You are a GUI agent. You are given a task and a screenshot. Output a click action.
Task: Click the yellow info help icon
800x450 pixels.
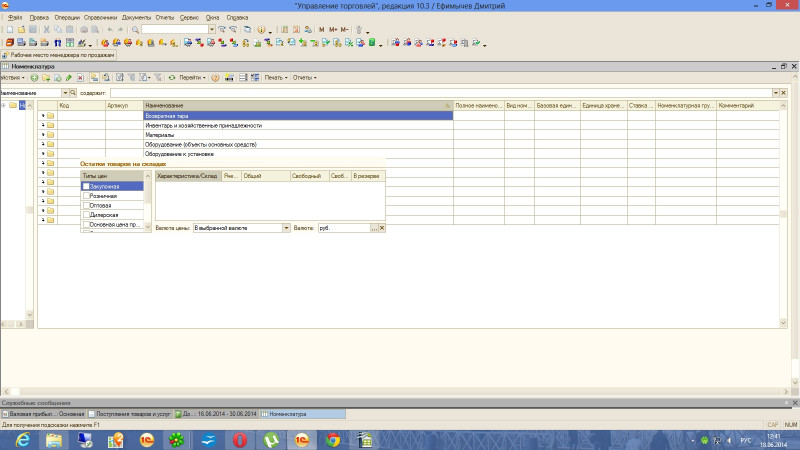(x=261, y=30)
